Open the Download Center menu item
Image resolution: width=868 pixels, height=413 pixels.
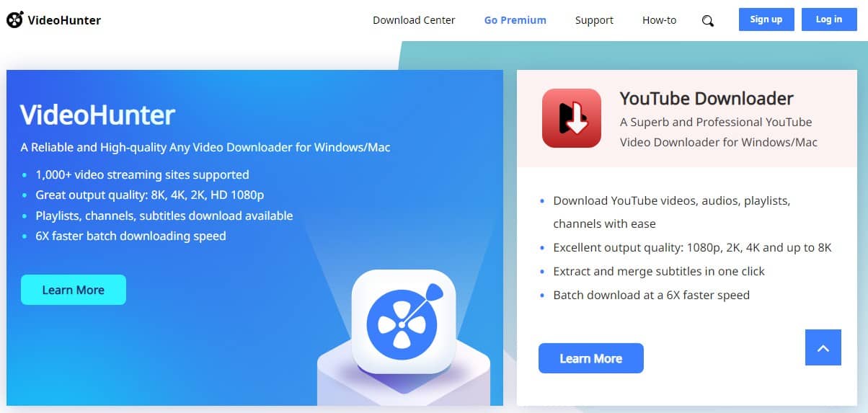click(414, 20)
